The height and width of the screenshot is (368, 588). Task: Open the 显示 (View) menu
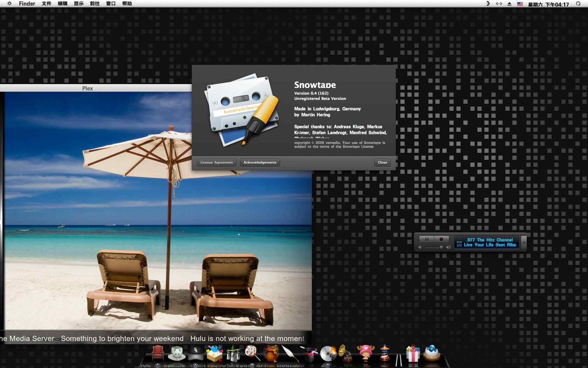tap(79, 4)
